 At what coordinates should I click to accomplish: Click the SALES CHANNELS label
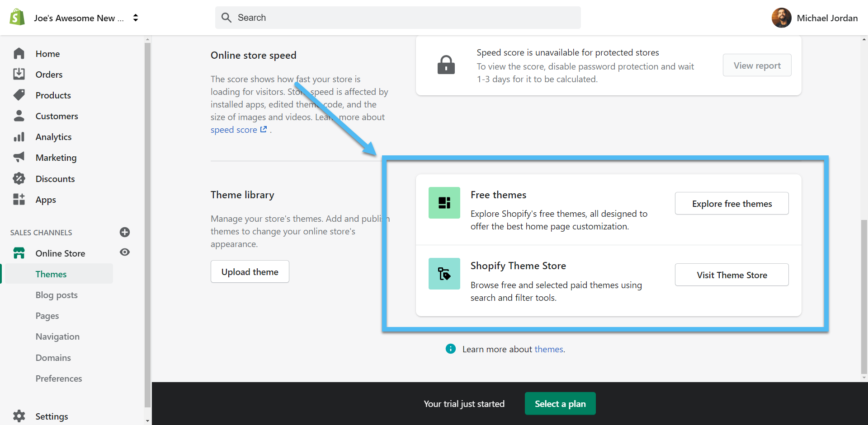(x=41, y=233)
